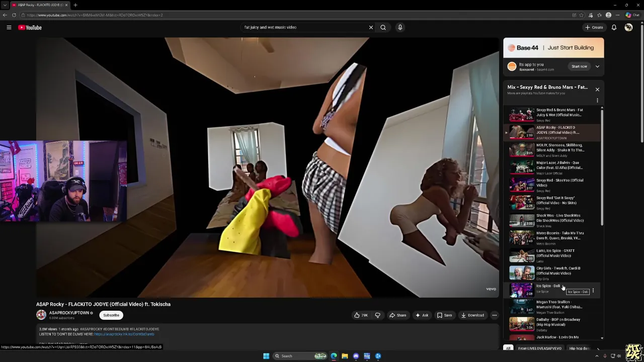Viewport: 644px width, 362px height.
Task: Open the Ask AI button
Action: coord(422,315)
